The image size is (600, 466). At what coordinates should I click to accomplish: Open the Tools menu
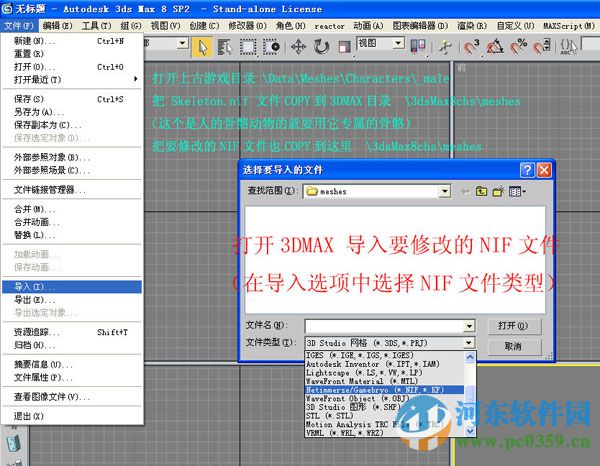tap(96, 26)
